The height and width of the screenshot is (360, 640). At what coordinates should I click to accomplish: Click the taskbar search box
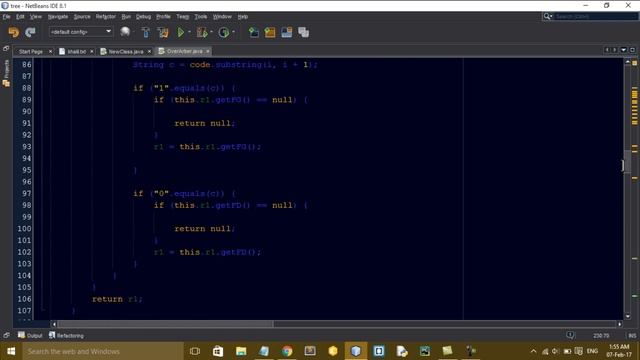coord(103,351)
